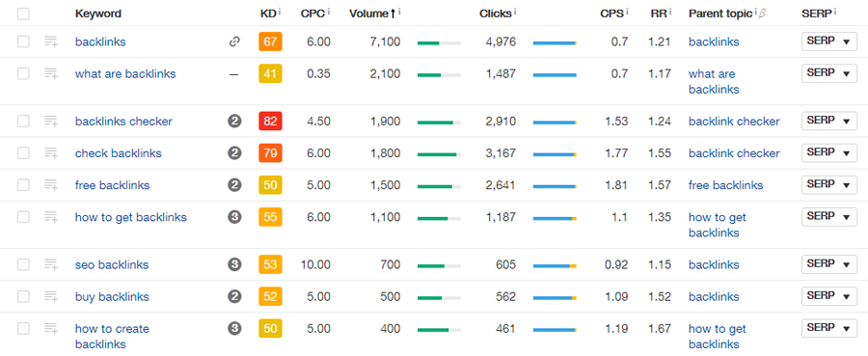The width and height of the screenshot is (868, 356).
Task: Add 'how to get backlinks' to list icon
Action: 51,217
